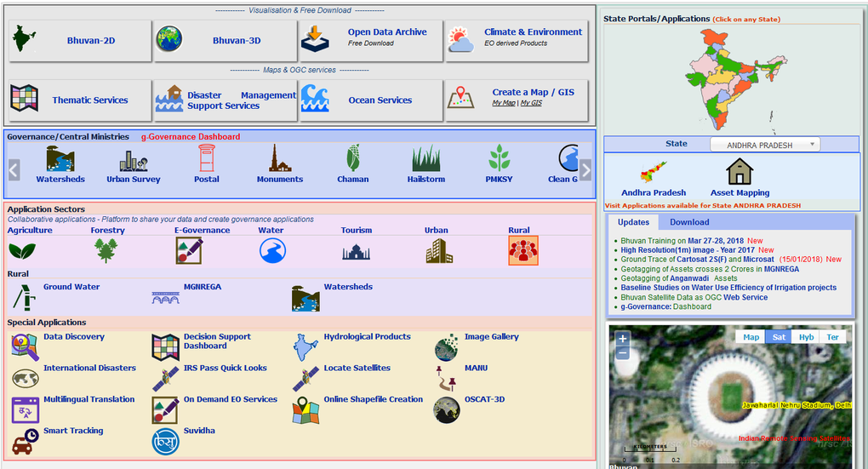Screen dimensions: 868x469
Task: Open the g-Governance Dashboard link
Action: click(x=191, y=137)
